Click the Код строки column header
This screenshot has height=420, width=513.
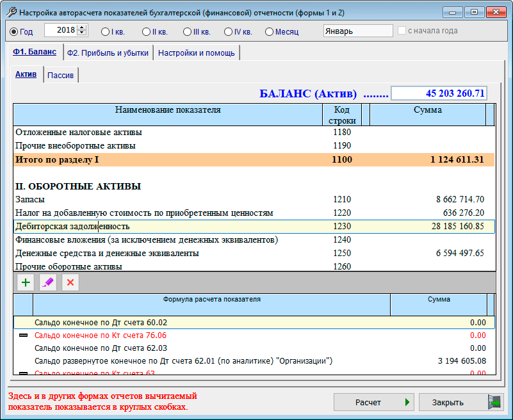pyautogui.click(x=342, y=115)
